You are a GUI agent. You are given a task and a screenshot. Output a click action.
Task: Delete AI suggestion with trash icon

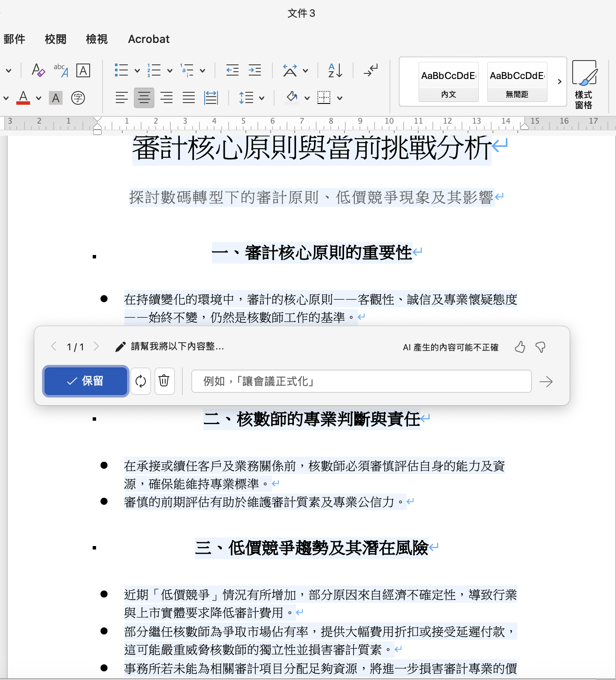pyautogui.click(x=164, y=381)
